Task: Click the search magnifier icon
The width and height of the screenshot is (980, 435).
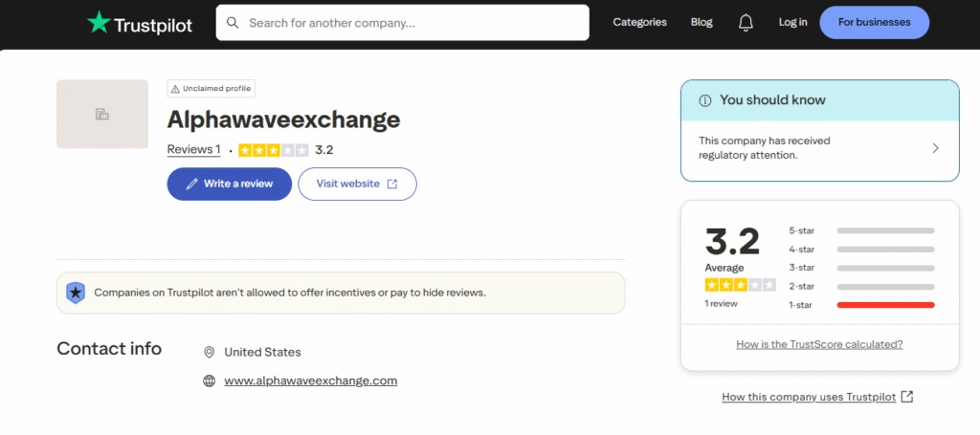Action: pyautogui.click(x=233, y=22)
